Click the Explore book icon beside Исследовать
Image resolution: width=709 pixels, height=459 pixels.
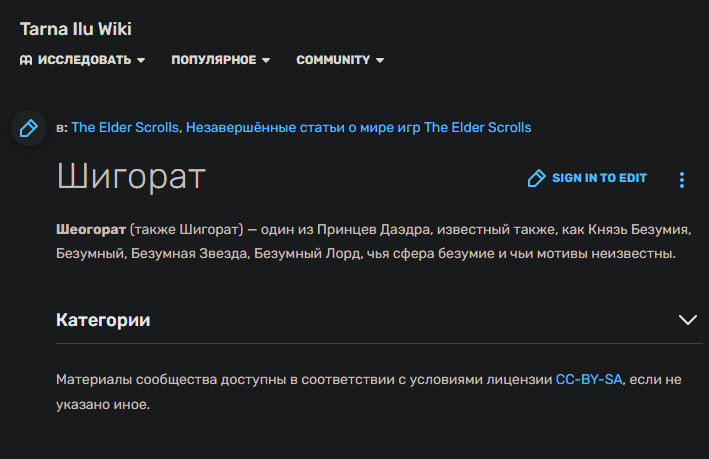(x=27, y=60)
